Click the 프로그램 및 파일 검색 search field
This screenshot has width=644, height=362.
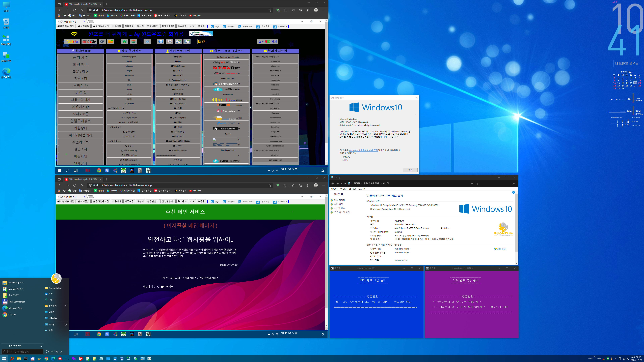pos(22,351)
